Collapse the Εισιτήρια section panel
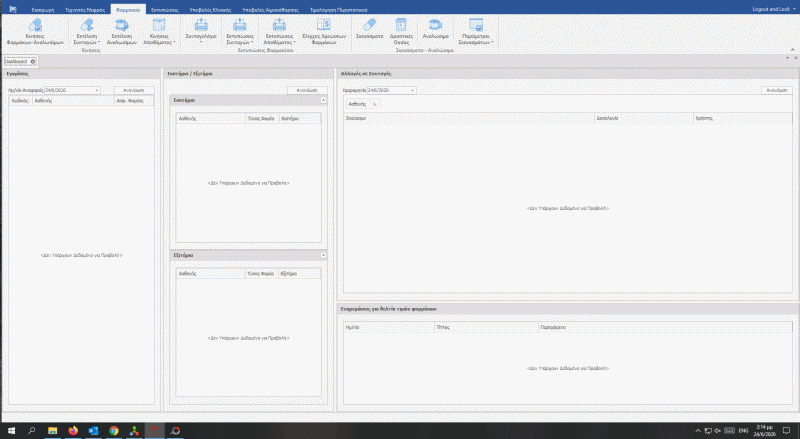The width and height of the screenshot is (800, 439). 323,101
